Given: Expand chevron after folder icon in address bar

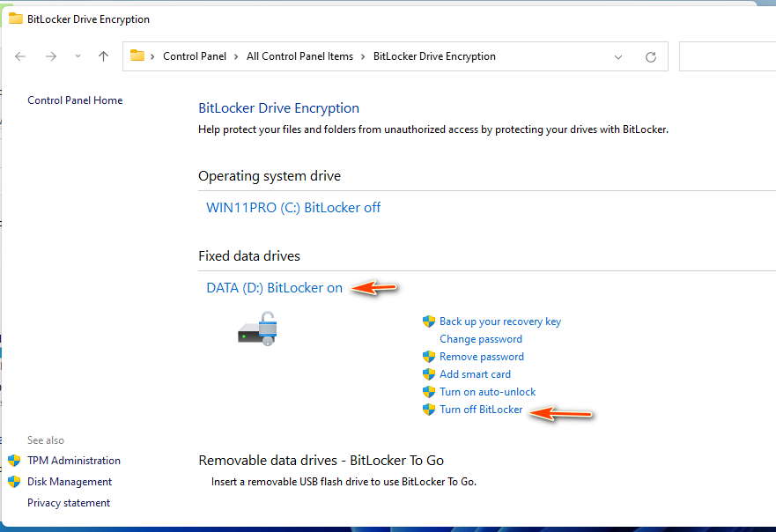Looking at the screenshot, I should click(x=152, y=57).
